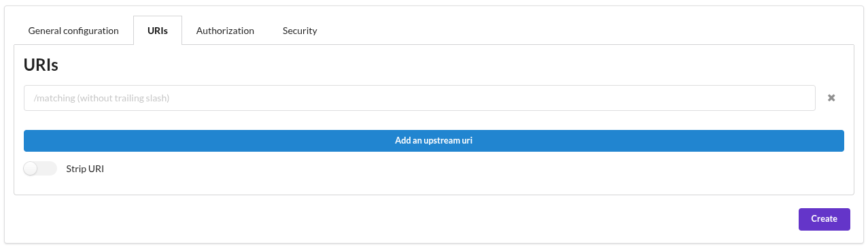
Task: Enable Strip URI using the switch
Action: pyautogui.click(x=40, y=168)
